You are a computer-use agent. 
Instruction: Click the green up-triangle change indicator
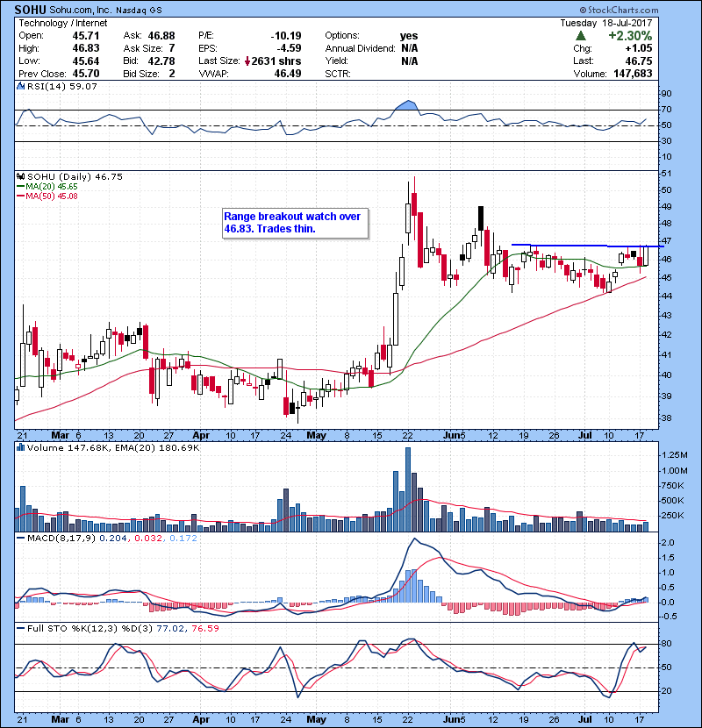click(580, 36)
